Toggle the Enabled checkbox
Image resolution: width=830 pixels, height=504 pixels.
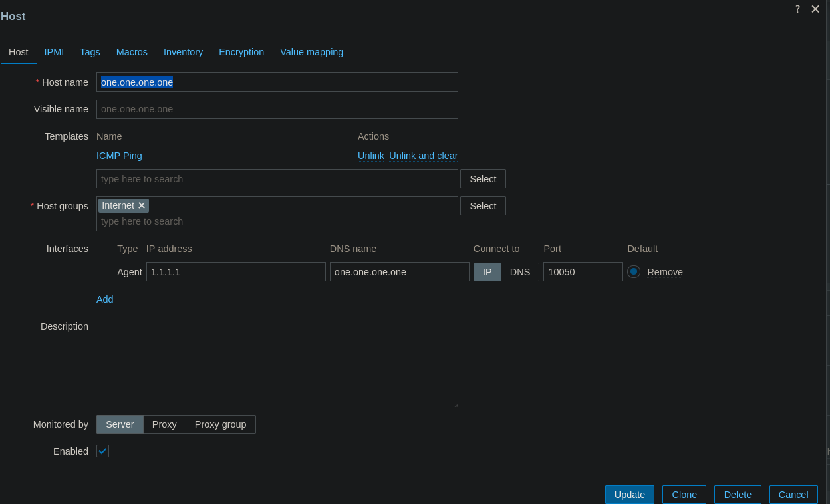click(x=102, y=451)
